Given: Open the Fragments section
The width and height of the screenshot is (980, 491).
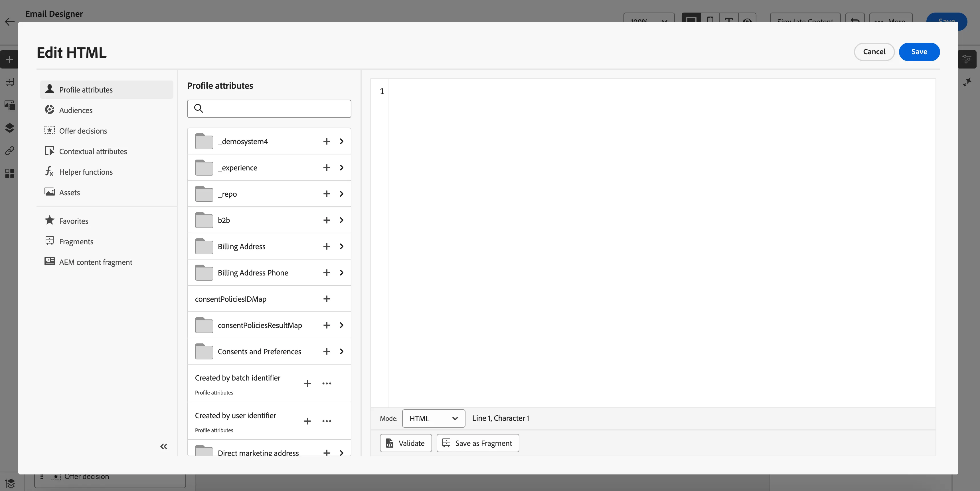Looking at the screenshot, I should point(106,242).
